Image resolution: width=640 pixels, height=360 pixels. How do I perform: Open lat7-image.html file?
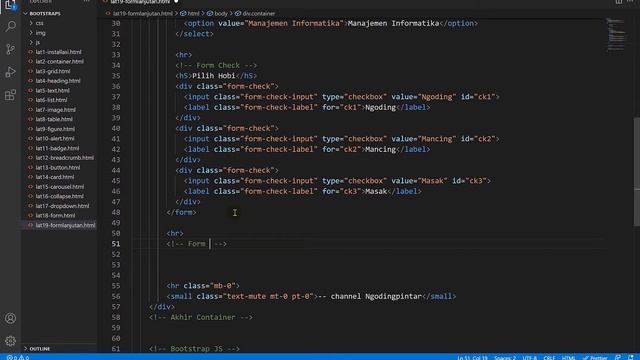(x=56, y=109)
